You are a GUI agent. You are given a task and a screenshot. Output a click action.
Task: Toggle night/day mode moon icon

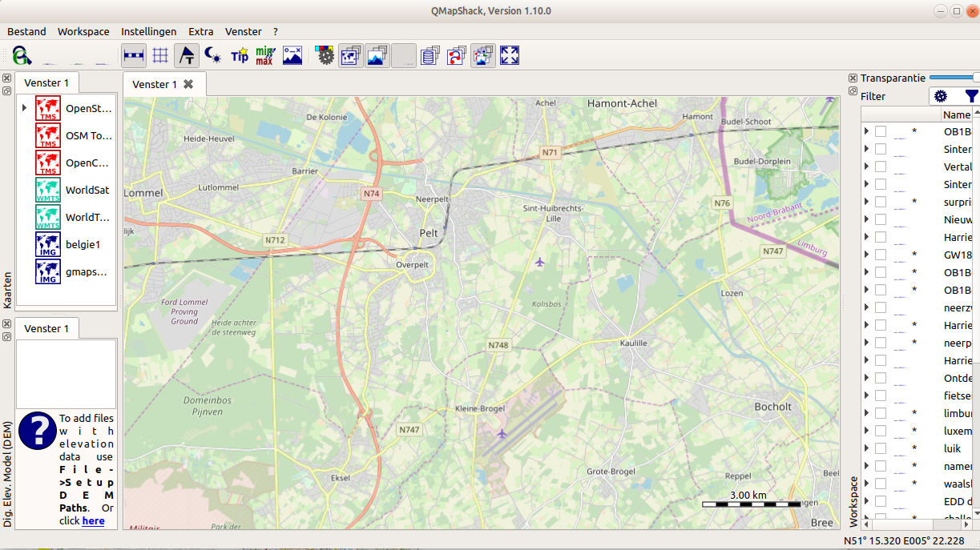point(213,55)
